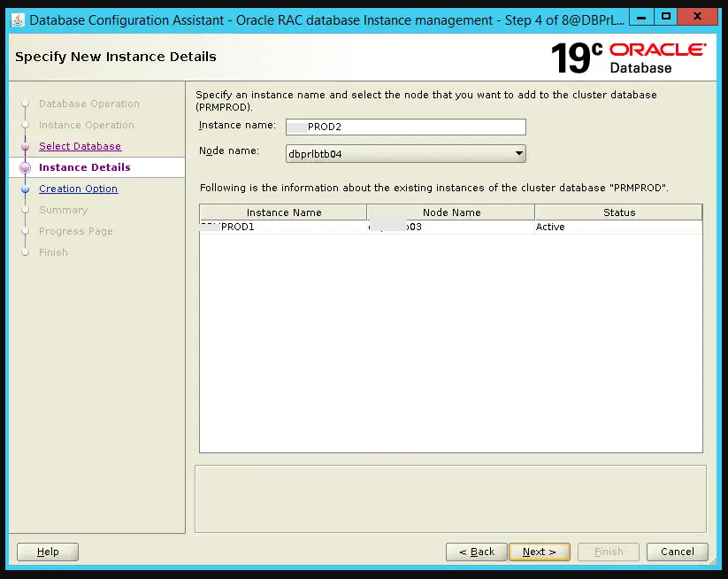Click the Status column header
The width and height of the screenshot is (728, 579).
click(619, 212)
